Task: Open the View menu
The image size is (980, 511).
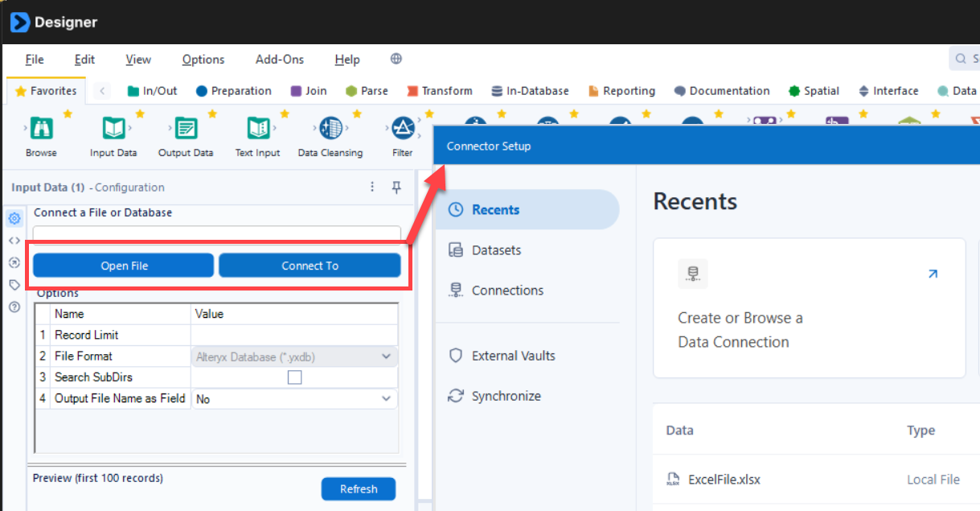Action: (x=138, y=60)
